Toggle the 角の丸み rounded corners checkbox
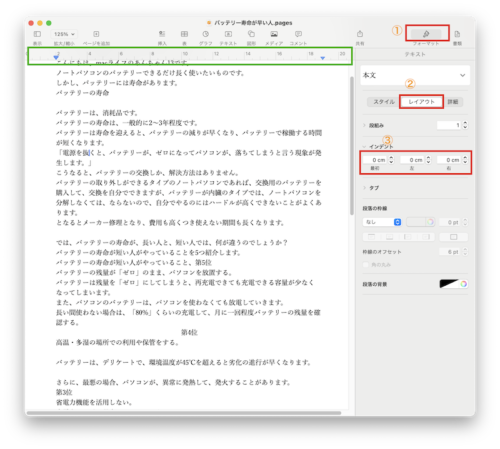 [366, 265]
